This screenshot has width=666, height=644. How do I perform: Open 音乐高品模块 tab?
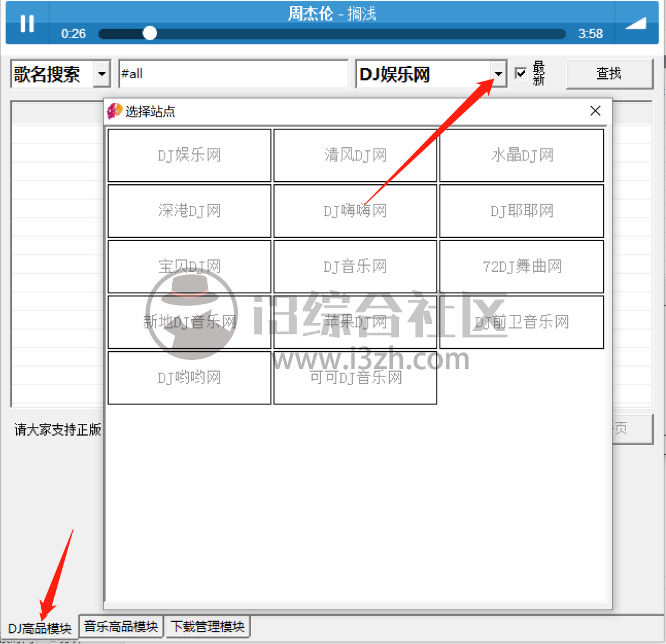[x=121, y=627]
